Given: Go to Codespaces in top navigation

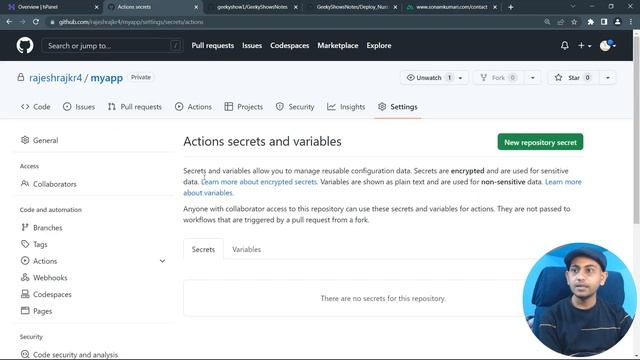Looking at the screenshot, I should pyautogui.click(x=289, y=46).
